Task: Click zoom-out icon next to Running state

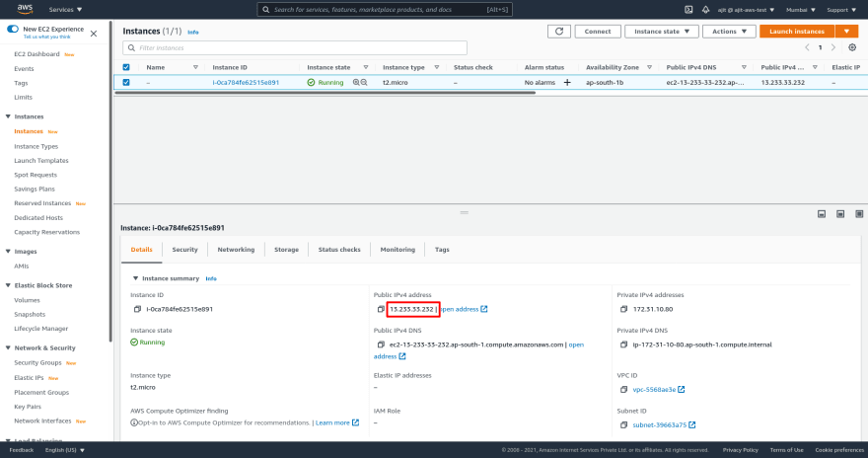Action: tap(364, 82)
